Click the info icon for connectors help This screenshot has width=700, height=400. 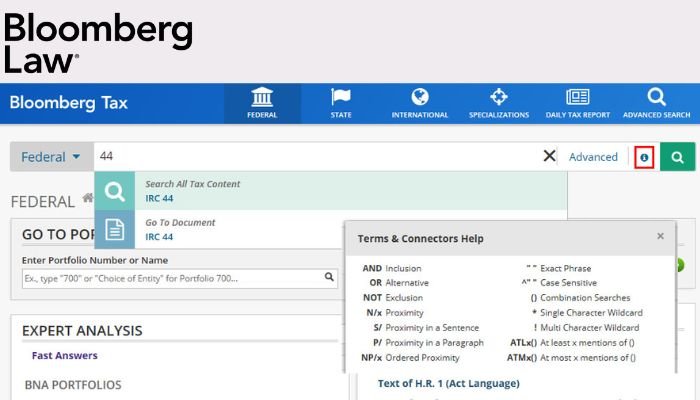click(644, 157)
